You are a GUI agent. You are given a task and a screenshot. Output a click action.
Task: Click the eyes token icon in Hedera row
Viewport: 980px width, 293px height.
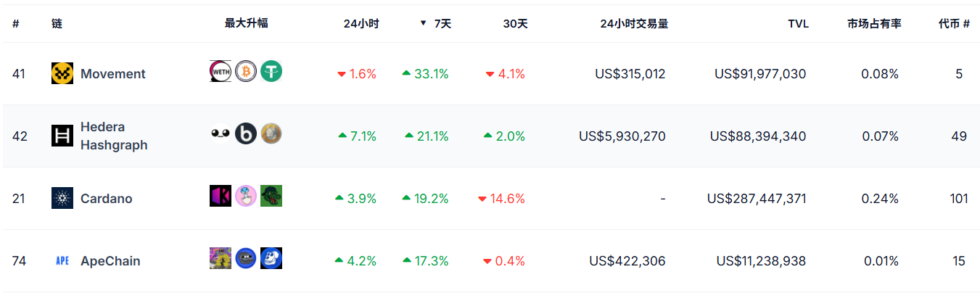221,134
